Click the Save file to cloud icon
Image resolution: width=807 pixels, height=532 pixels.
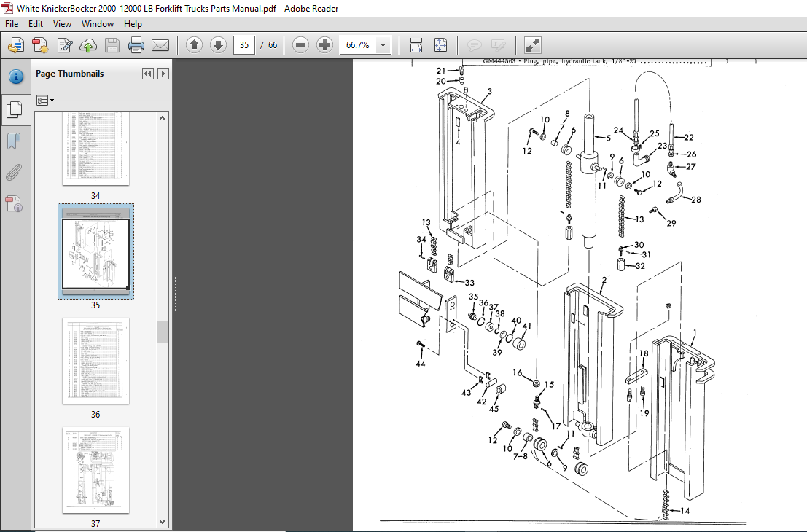click(x=88, y=45)
